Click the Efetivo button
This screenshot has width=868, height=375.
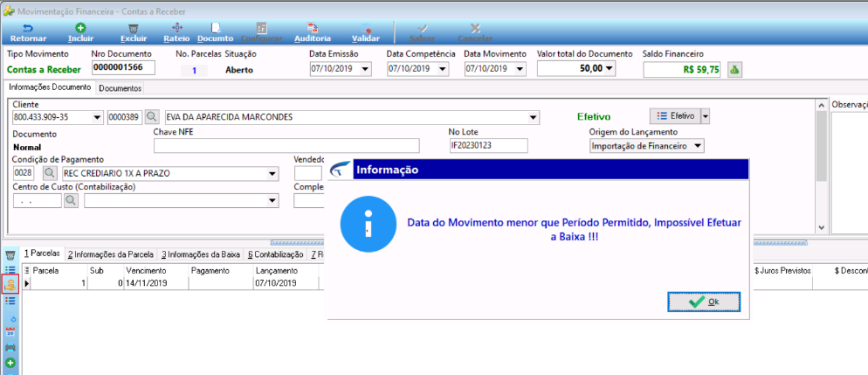675,116
